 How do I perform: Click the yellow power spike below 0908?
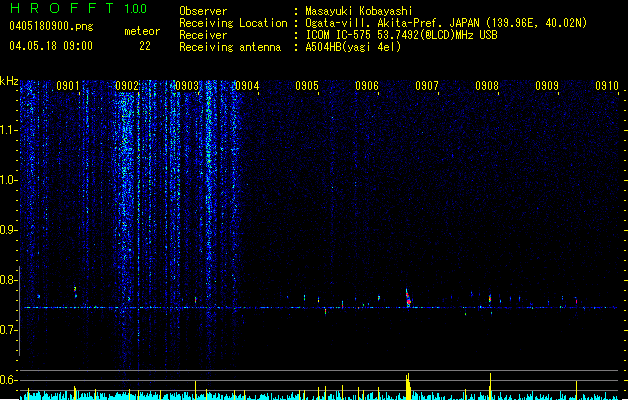point(490,386)
